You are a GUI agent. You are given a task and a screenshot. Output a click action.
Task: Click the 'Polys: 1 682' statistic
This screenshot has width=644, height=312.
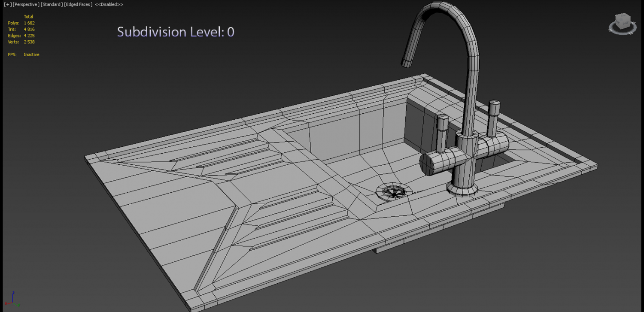click(x=21, y=23)
